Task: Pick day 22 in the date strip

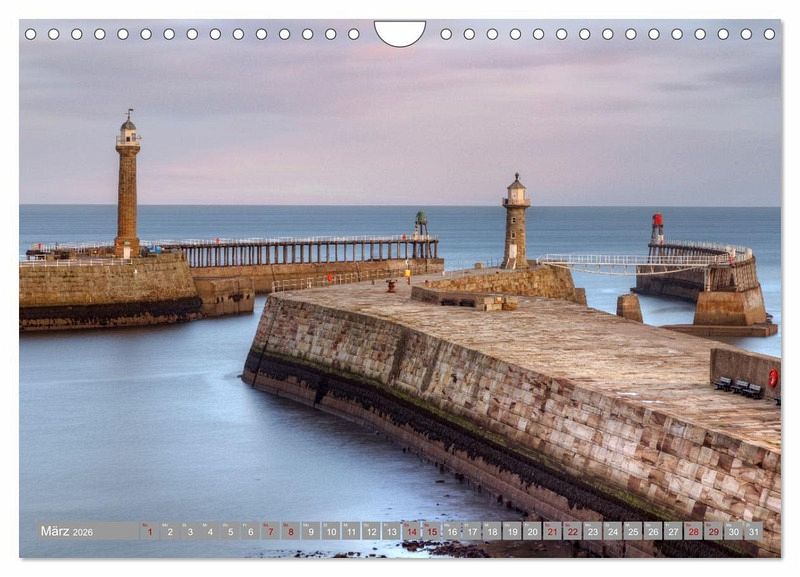Action: [x=572, y=531]
